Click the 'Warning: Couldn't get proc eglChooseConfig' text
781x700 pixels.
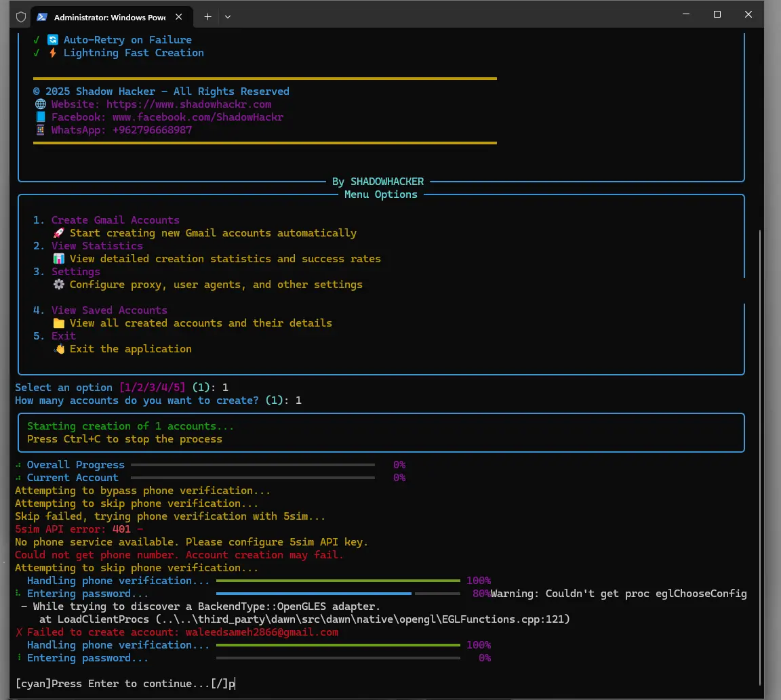[618, 594]
